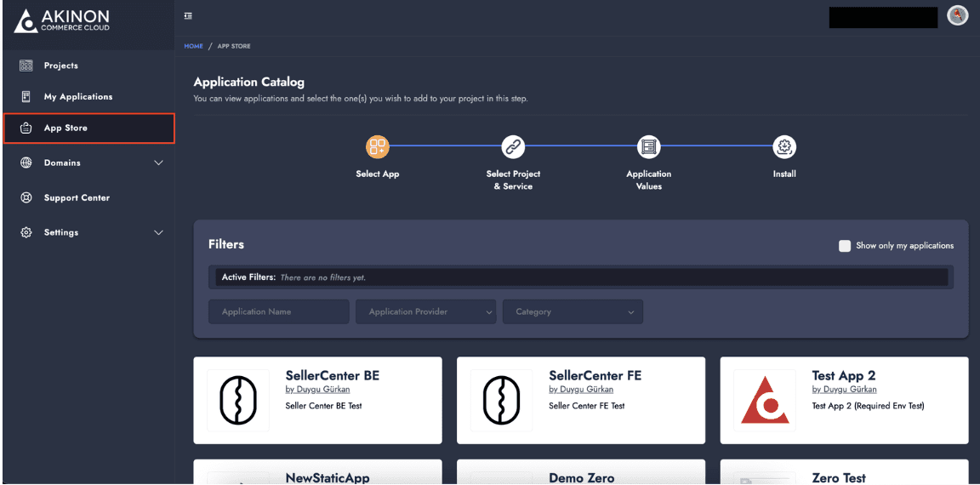Open the Application Provider dropdown
Viewport: 980px width, 485px height.
point(425,312)
